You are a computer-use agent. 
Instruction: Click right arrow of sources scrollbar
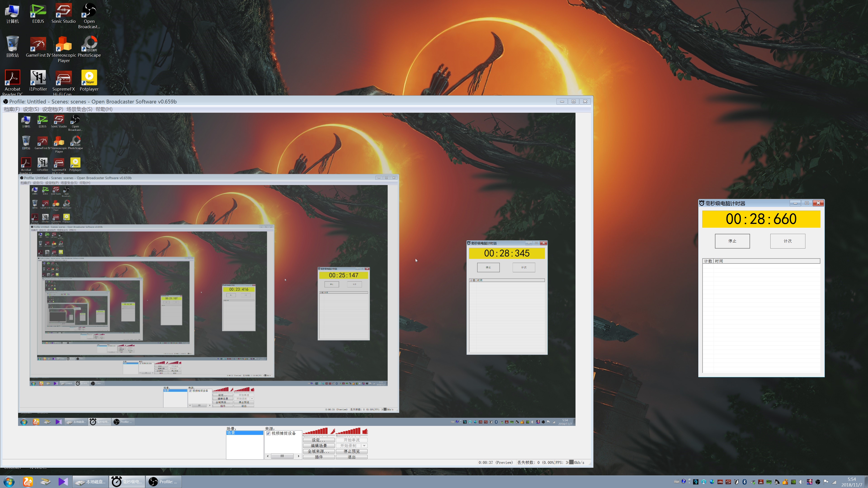299,456
